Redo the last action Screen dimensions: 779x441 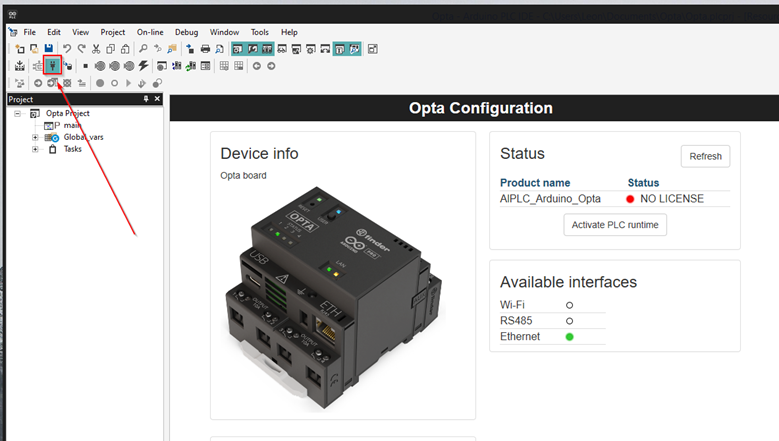[x=81, y=49]
